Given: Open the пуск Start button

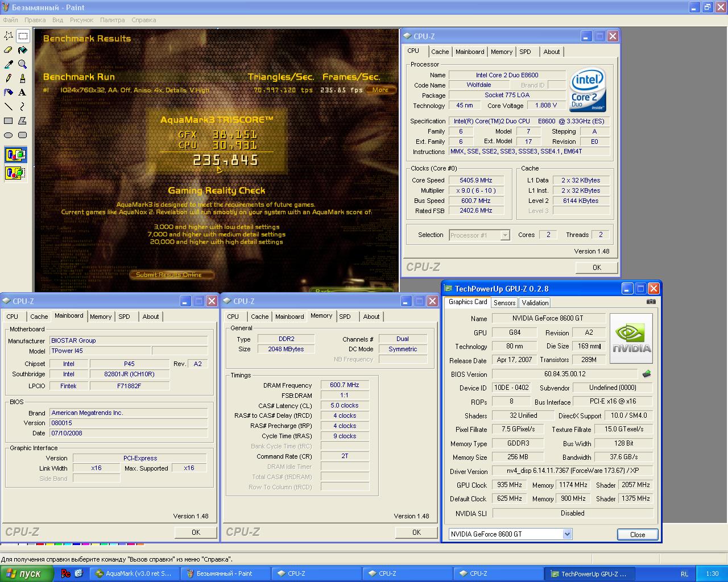Looking at the screenshot, I should (27, 573).
